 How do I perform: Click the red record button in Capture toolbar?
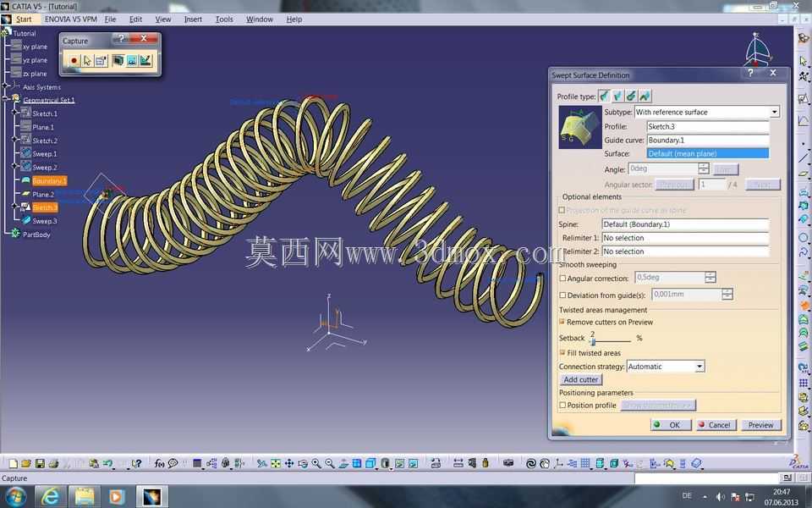coord(74,61)
